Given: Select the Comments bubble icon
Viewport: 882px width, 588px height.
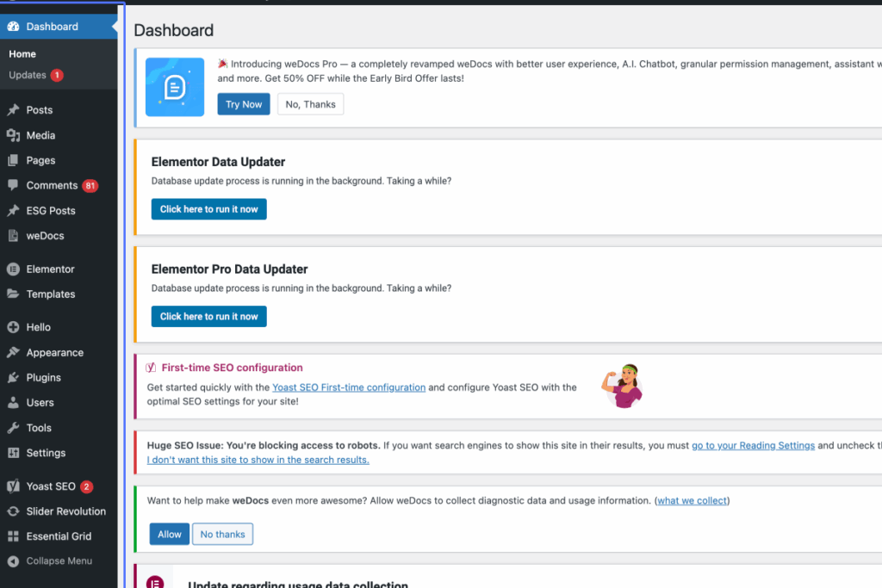Looking at the screenshot, I should click(x=14, y=185).
